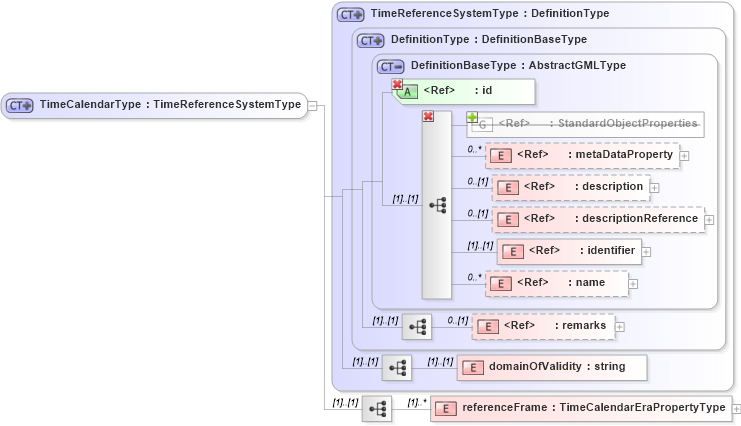Expand the name element
The width and height of the screenshot is (741, 426).
point(633,284)
